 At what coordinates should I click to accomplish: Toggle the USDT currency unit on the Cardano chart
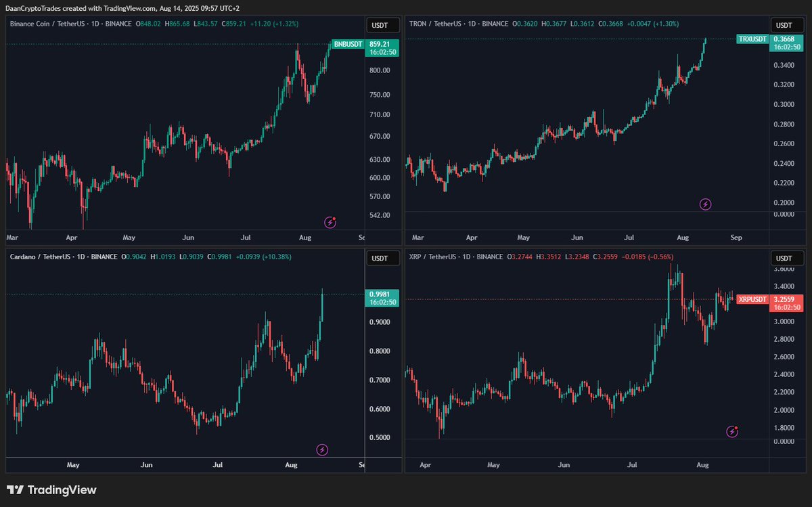381,258
